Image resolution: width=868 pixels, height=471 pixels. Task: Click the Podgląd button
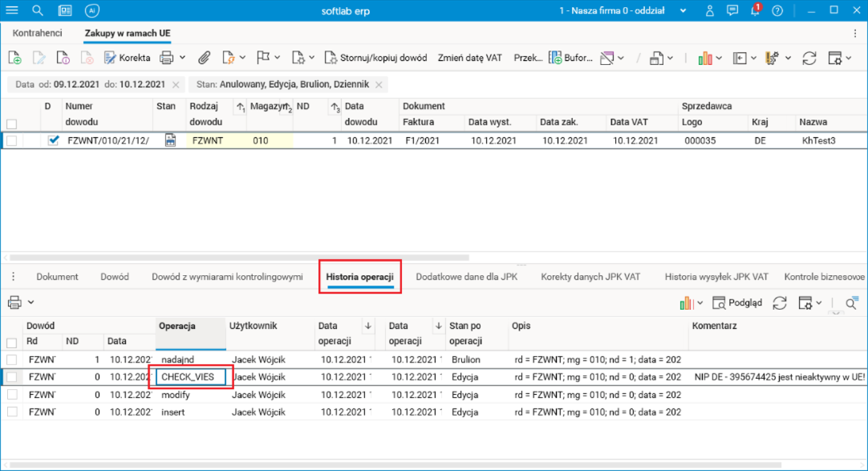click(738, 302)
